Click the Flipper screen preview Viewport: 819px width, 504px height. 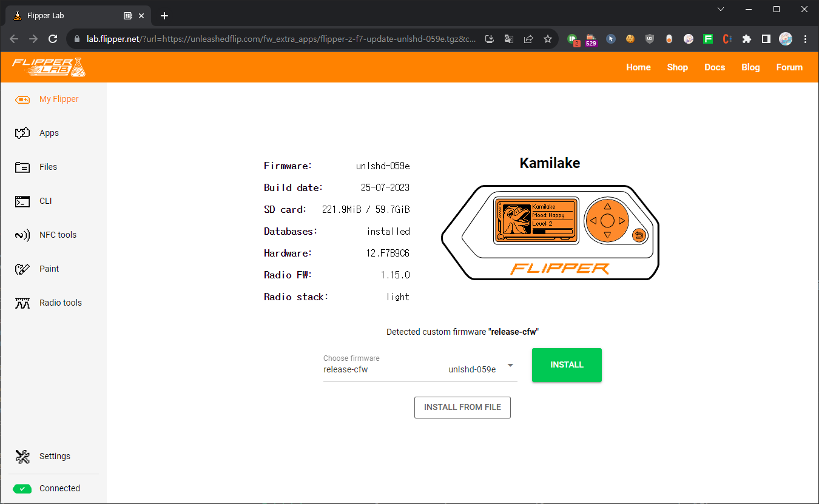point(536,221)
